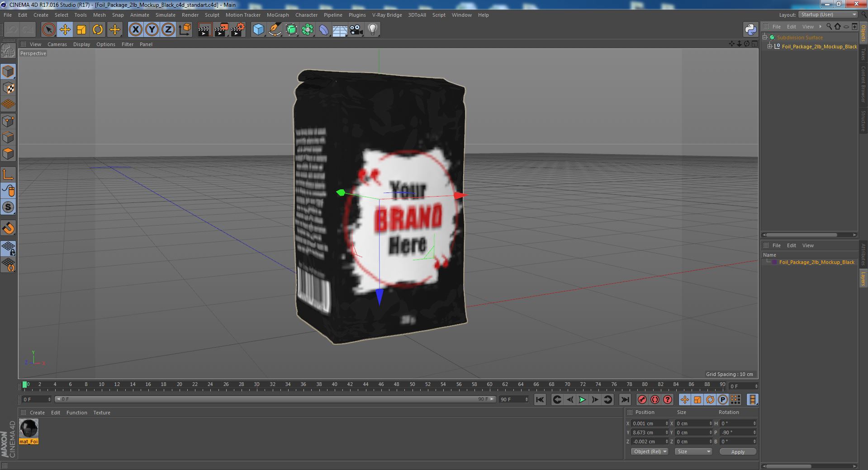Open the Content Browser side tab

[x=863, y=84]
